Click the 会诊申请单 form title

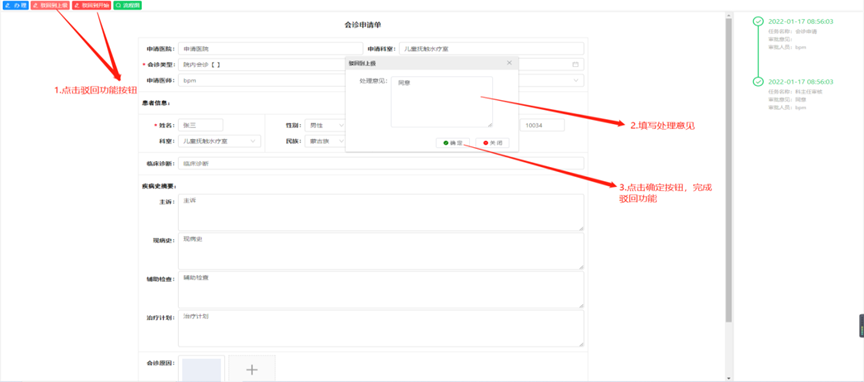pos(363,25)
